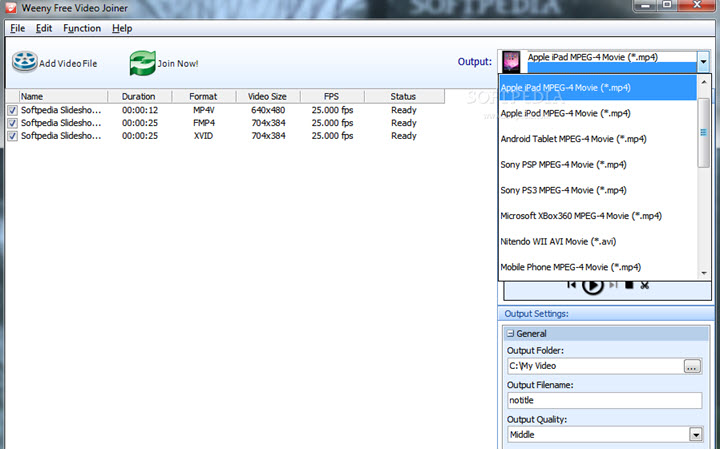The width and height of the screenshot is (720, 450).
Task: Click the Output Settings: panel header
Action: click(605, 314)
